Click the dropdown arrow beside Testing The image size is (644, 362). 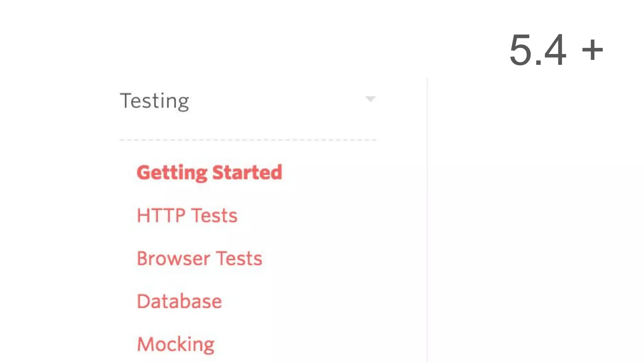(370, 99)
